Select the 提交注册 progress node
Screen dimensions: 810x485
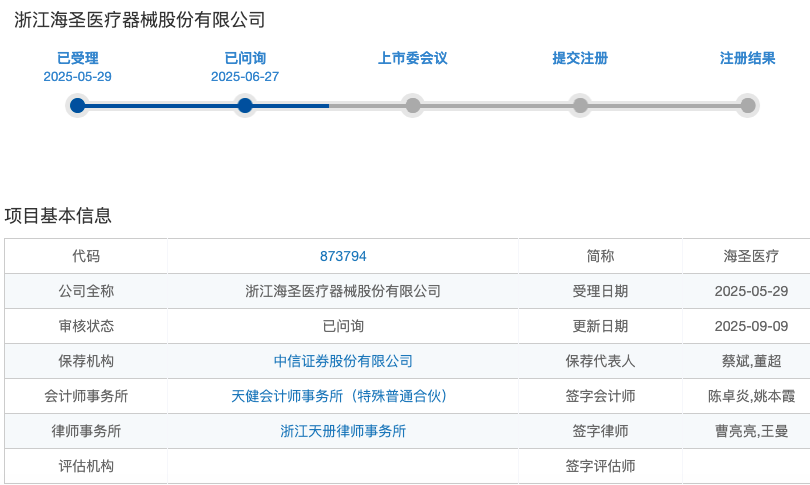coord(580,106)
